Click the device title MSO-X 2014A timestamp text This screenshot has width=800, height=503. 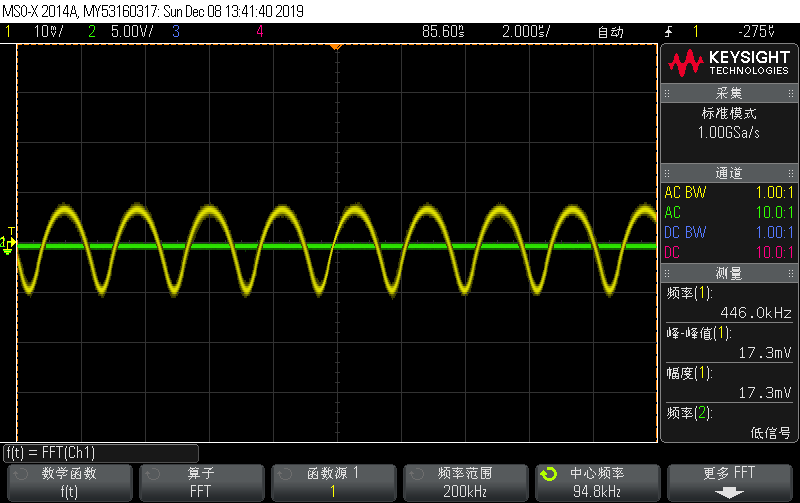coord(153,11)
